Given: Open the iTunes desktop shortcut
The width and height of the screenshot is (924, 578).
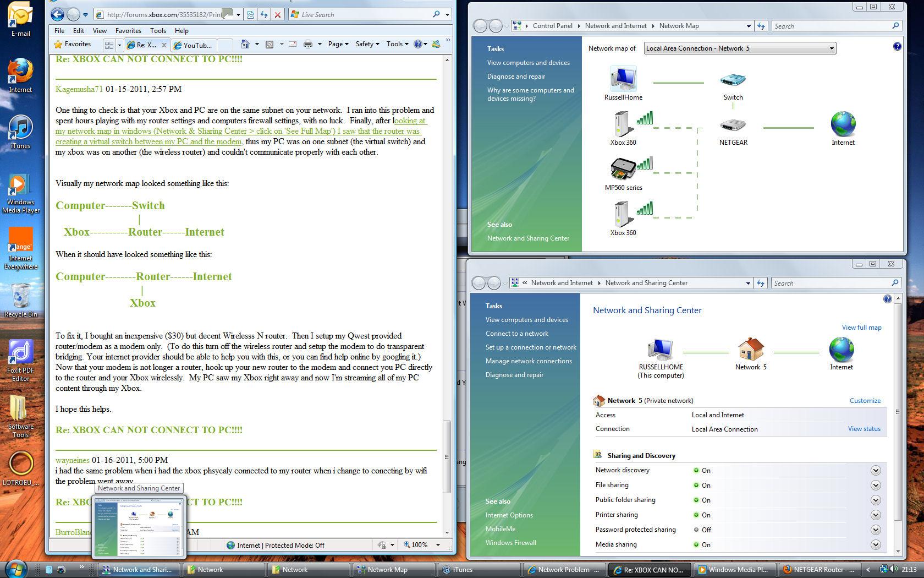Looking at the screenshot, I should (20, 132).
